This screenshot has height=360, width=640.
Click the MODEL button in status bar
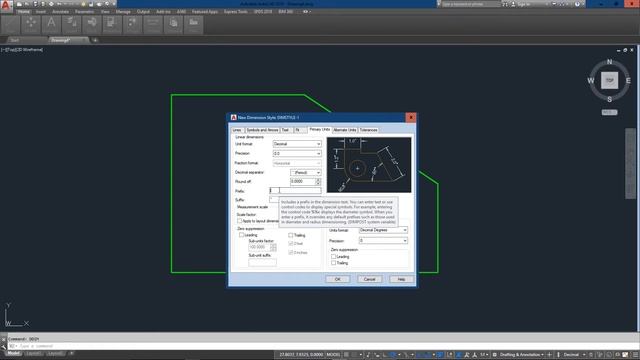[333, 355]
